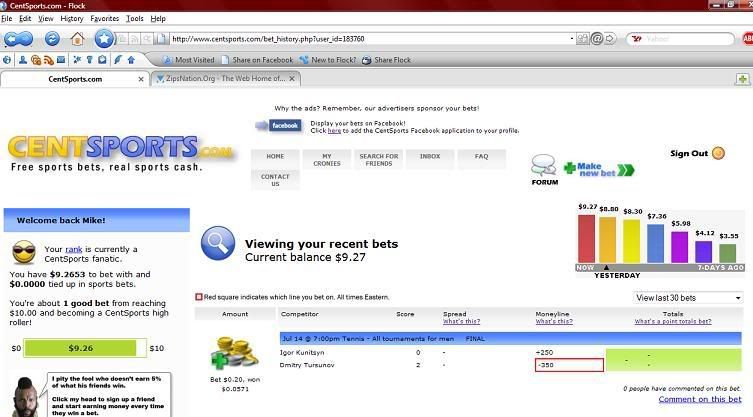753x417 pixels.
Task: Open the Help menu
Action: pos(158,19)
